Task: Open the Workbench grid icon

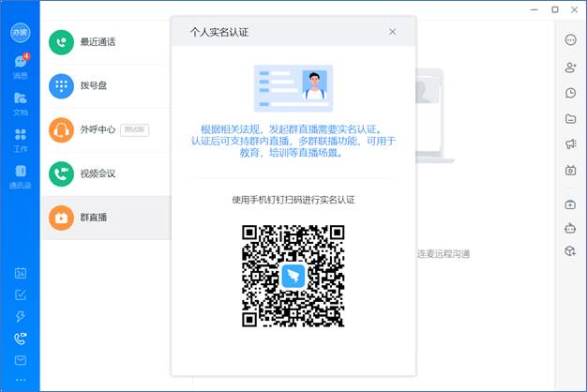Action: click(21, 141)
